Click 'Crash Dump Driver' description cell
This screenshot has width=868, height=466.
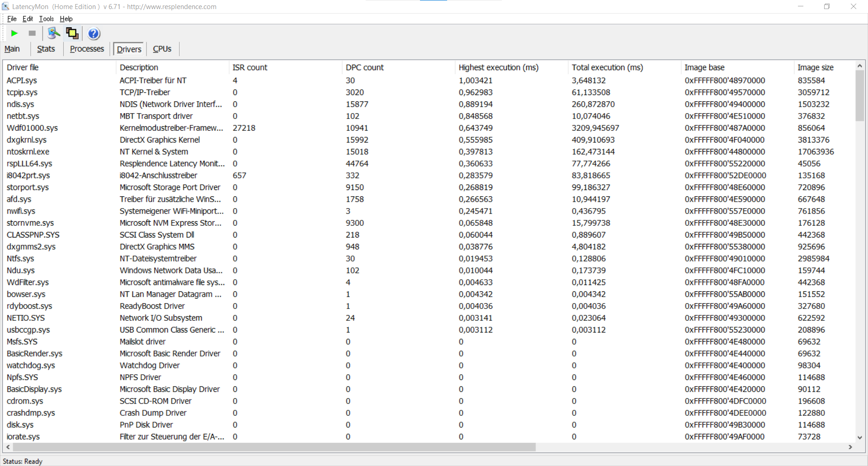click(153, 413)
